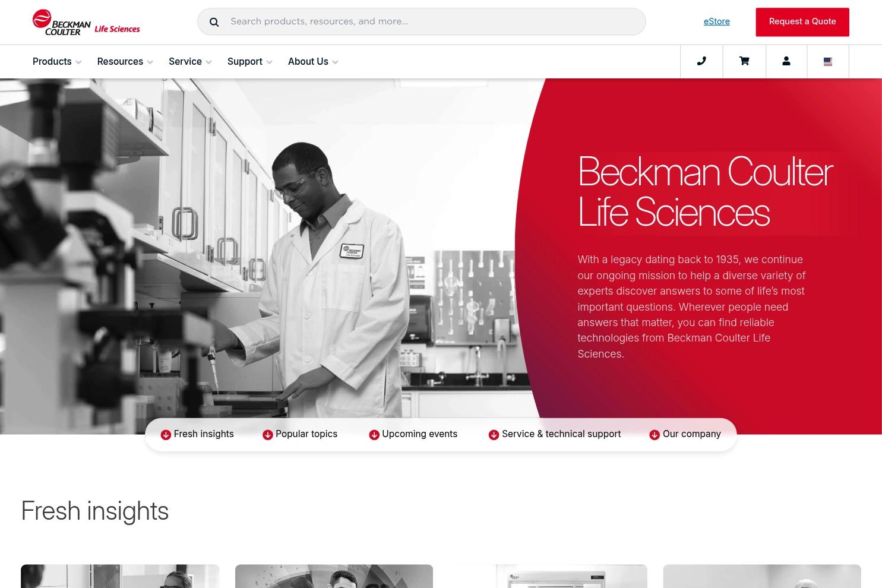Expand the Support menu chevron
This screenshot has height=588, width=882.
pos(269,62)
